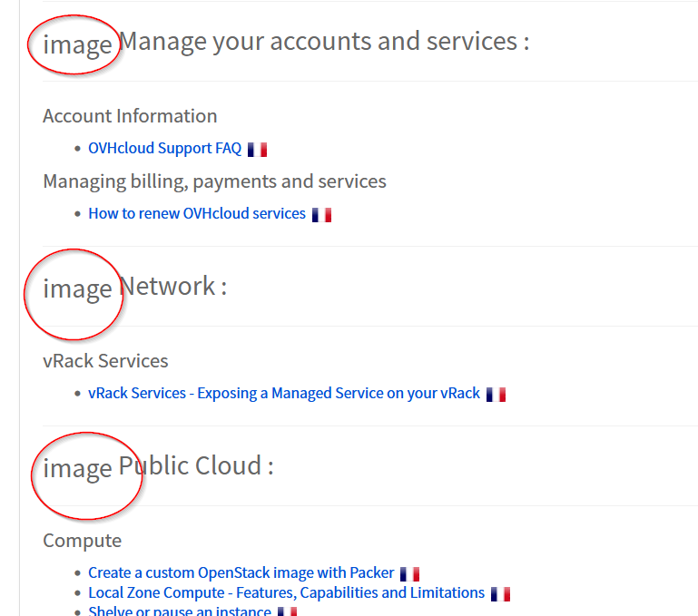The height and width of the screenshot is (616, 698).
Task: Open the OVHcloud Support FAQ link
Action: [x=164, y=149]
